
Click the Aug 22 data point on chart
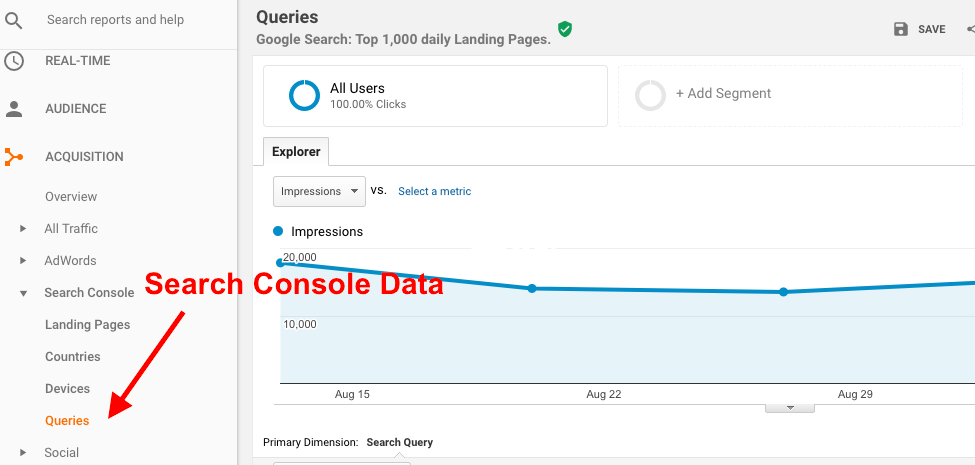[x=532, y=288]
